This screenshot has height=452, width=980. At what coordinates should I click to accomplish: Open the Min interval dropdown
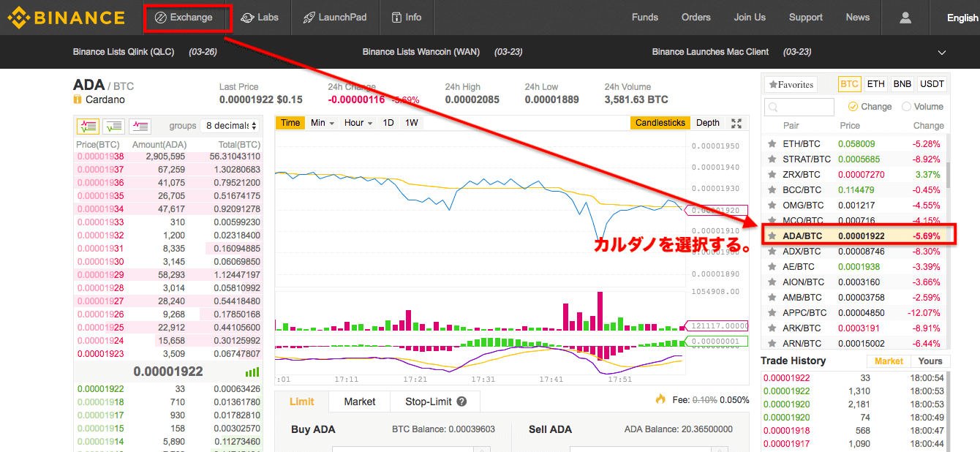(323, 123)
